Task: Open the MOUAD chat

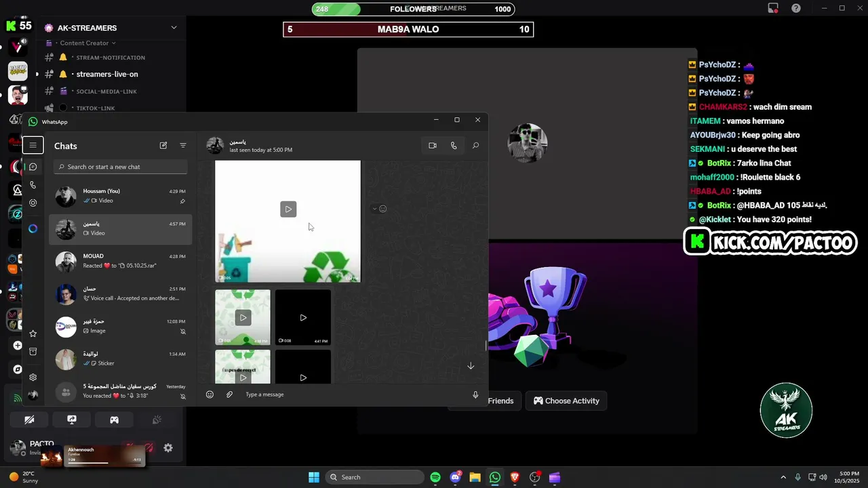Action: [x=121, y=261]
